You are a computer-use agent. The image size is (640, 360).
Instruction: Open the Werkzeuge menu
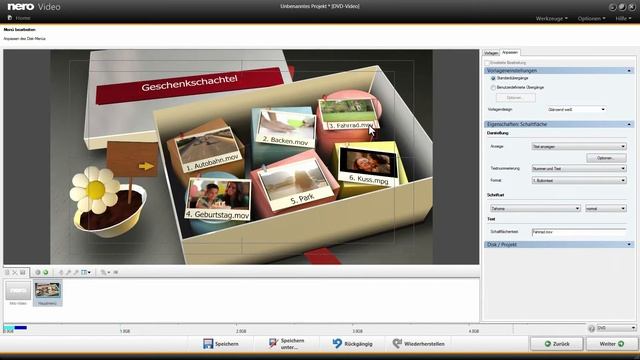tap(552, 18)
